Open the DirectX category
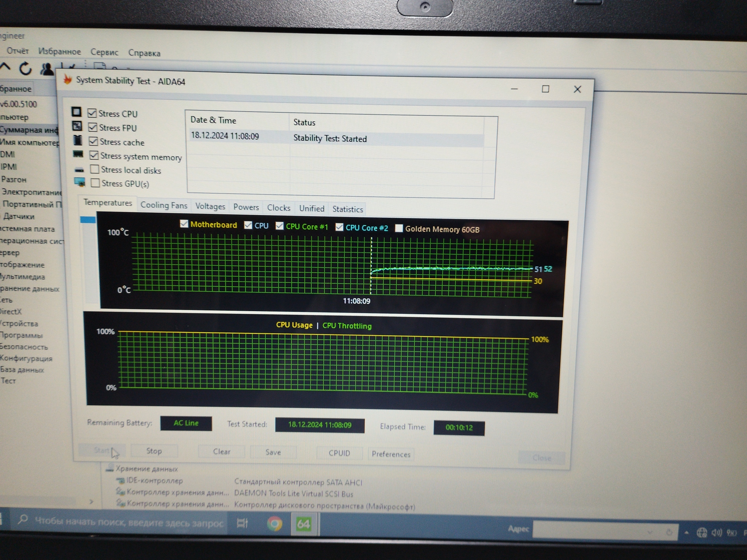The width and height of the screenshot is (747, 560). [x=11, y=311]
